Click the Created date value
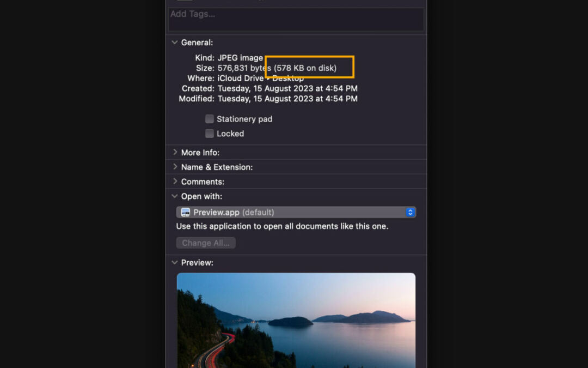Viewport: 588px width, 368px height. tap(287, 88)
